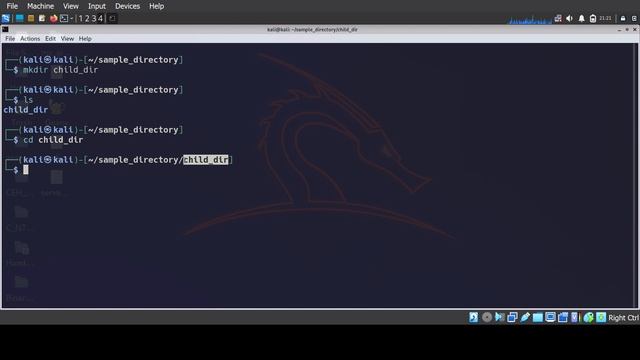Open the Kali applications menu icon
Screen dimensions: 640x360
6,18
